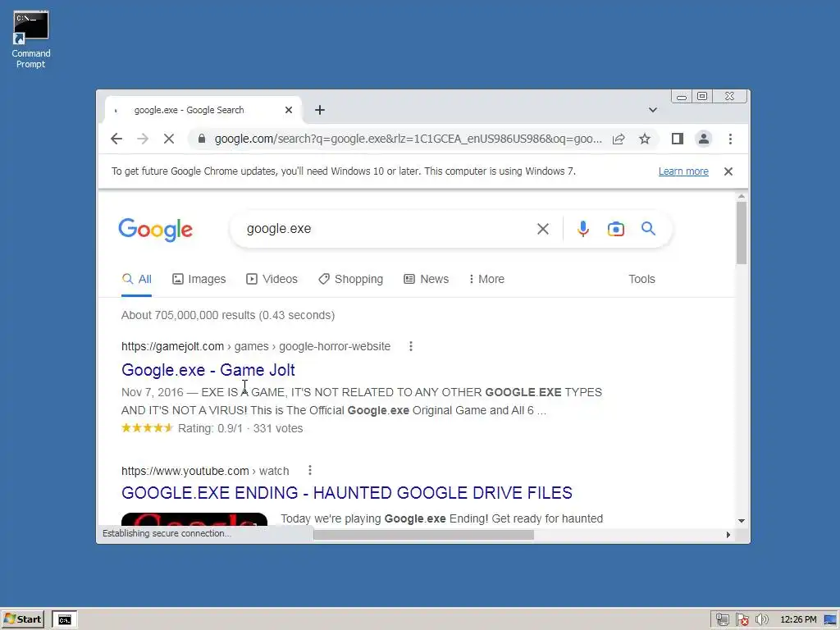Image resolution: width=840 pixels, height=630 pixels.
Task: Open GOOGLE.EXE ENDING video result
Action: point(347,493)
